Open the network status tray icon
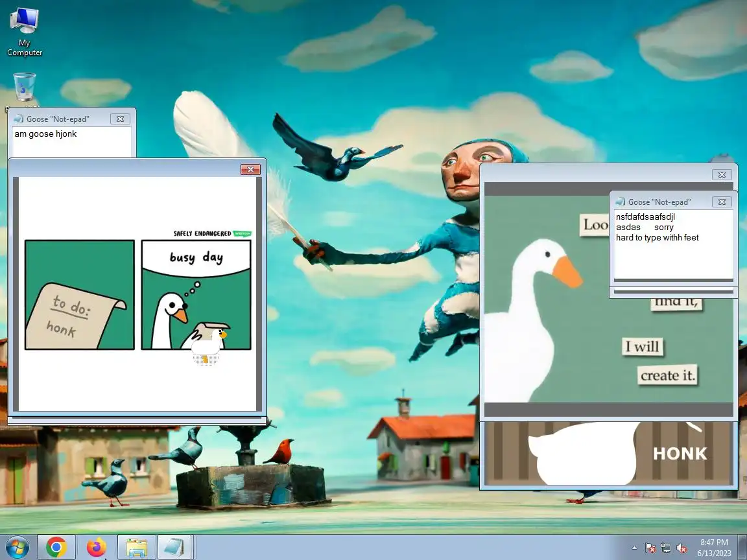Image resolution: width=747 pixels, height=560 pixels. [x=665, y=548]
